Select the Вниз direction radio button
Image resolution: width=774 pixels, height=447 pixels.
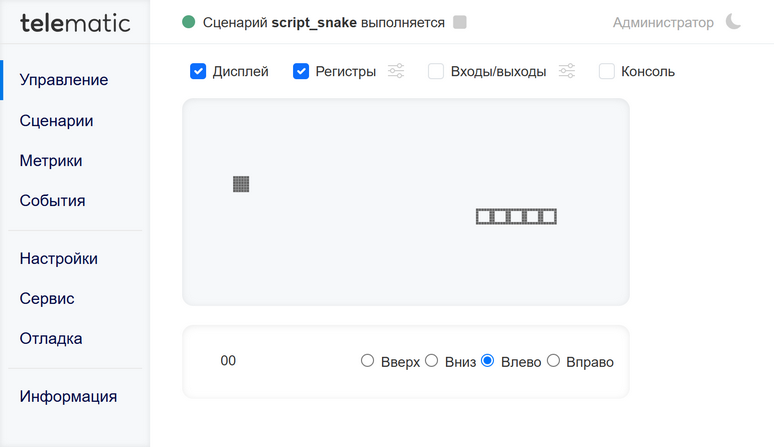click(x=431, y=361)
